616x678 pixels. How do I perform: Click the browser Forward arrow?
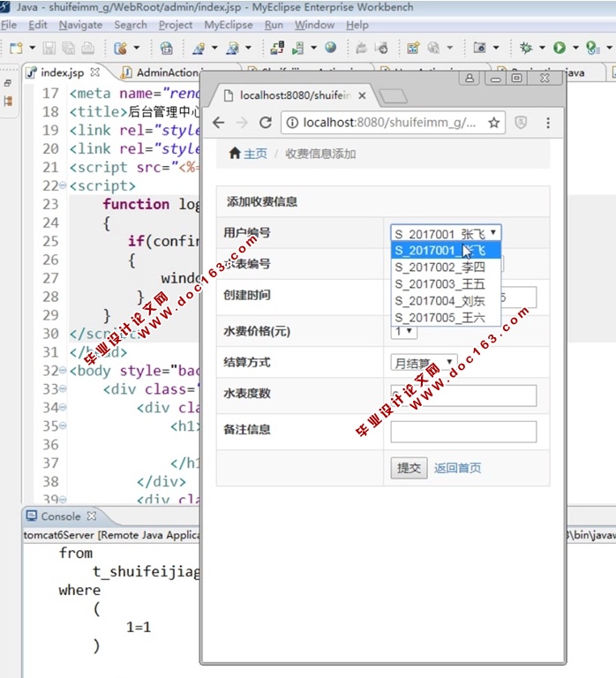[242, 123]
